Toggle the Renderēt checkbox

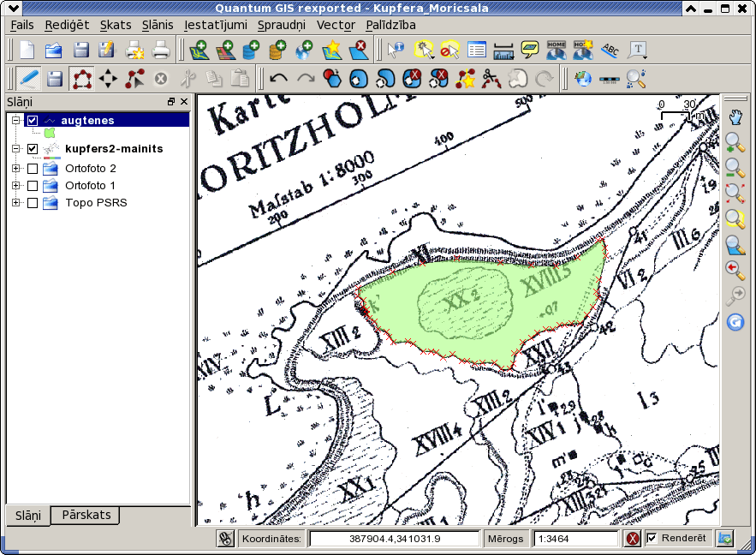pos(652,538)
